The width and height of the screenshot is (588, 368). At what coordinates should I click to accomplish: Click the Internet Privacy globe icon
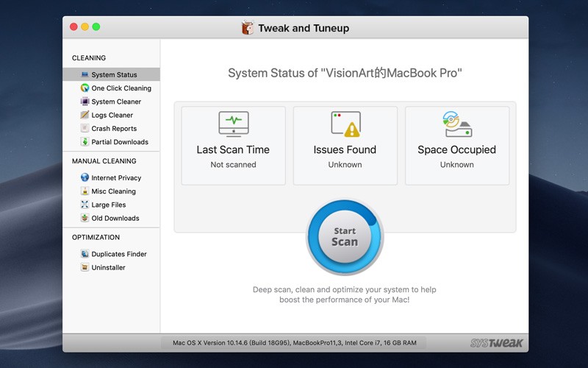click(x=85, y=177)
